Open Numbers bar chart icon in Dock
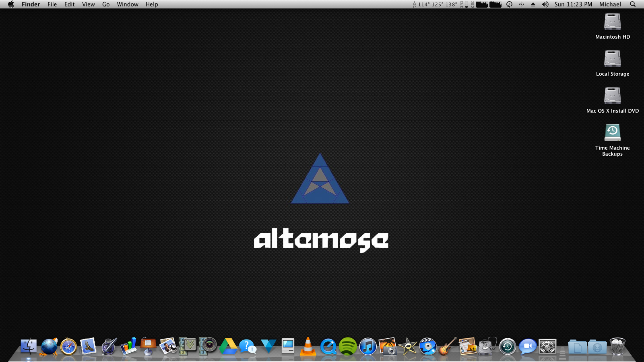 coord(128,346)
